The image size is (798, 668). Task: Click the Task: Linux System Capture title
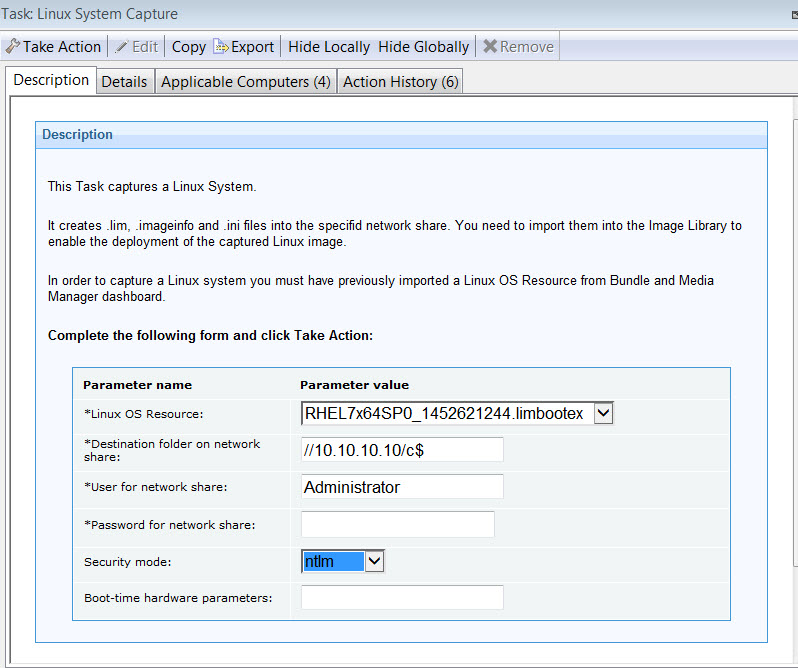click(90, 14)
